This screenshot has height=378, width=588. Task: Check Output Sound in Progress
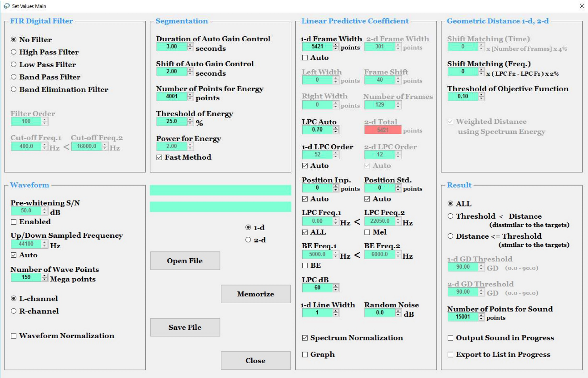coord(451,338)
